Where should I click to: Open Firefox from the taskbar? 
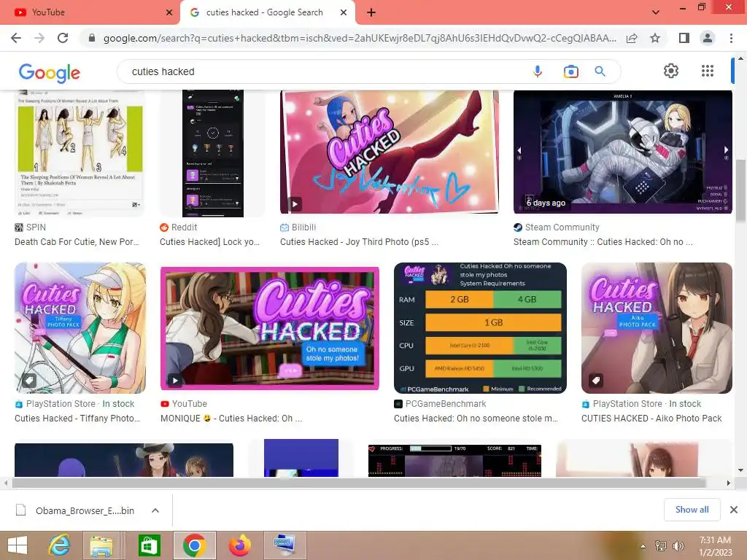[239, 545]
